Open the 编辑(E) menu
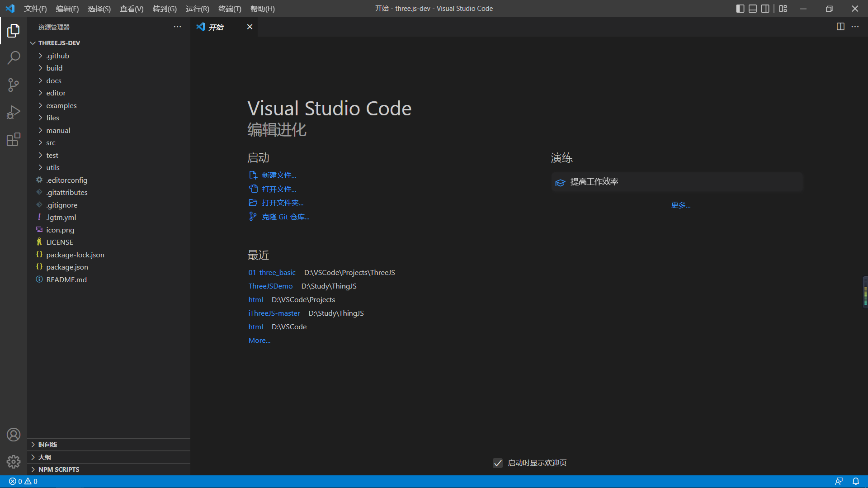The height and width of the screenshot is (488, 868). pos(67,9)
